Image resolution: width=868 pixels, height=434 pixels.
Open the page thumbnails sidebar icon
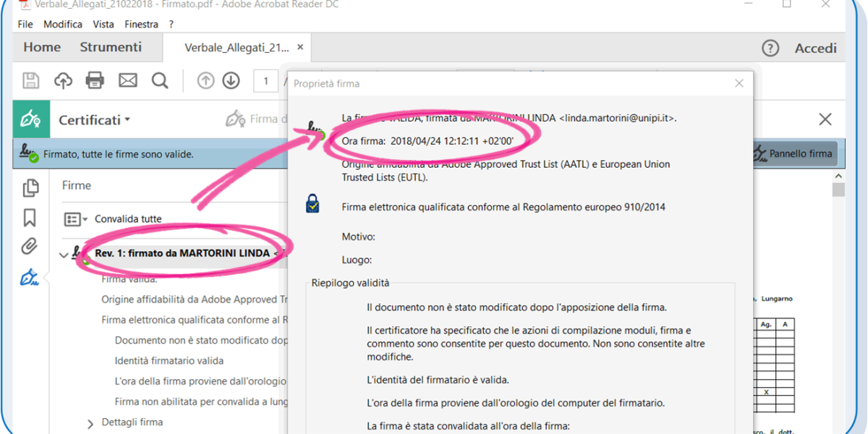coord(30,187)
